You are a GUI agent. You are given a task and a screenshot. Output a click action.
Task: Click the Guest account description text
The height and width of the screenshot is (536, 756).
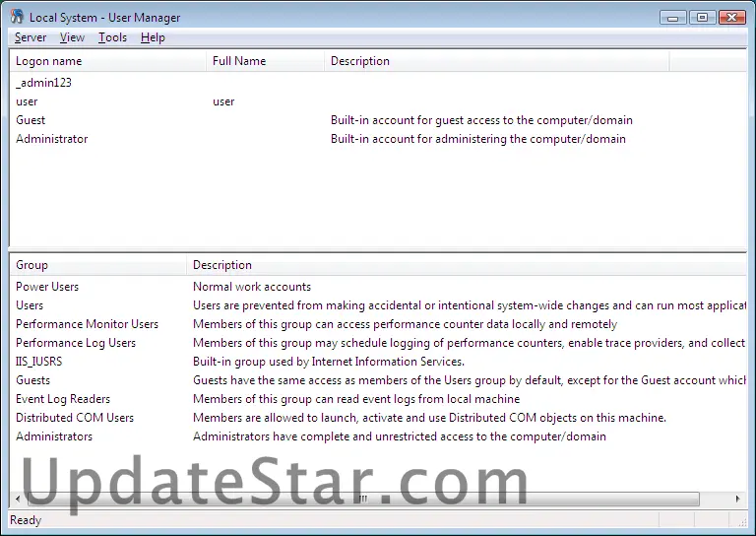(481, 120)
